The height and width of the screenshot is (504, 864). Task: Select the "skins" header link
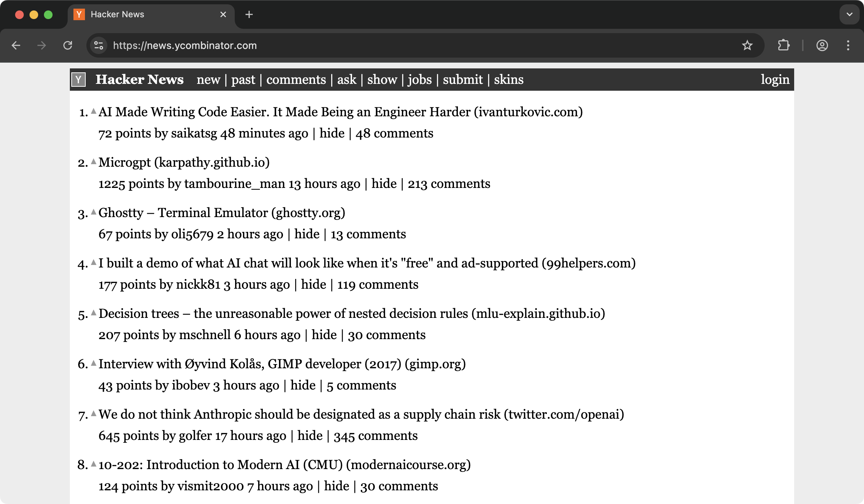[x=509, y=80]
